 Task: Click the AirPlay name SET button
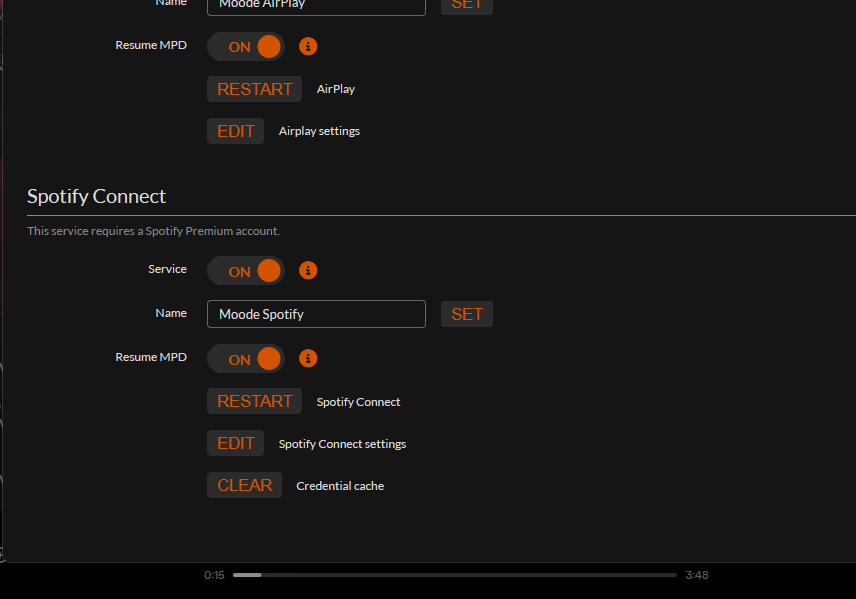[467, 5]
